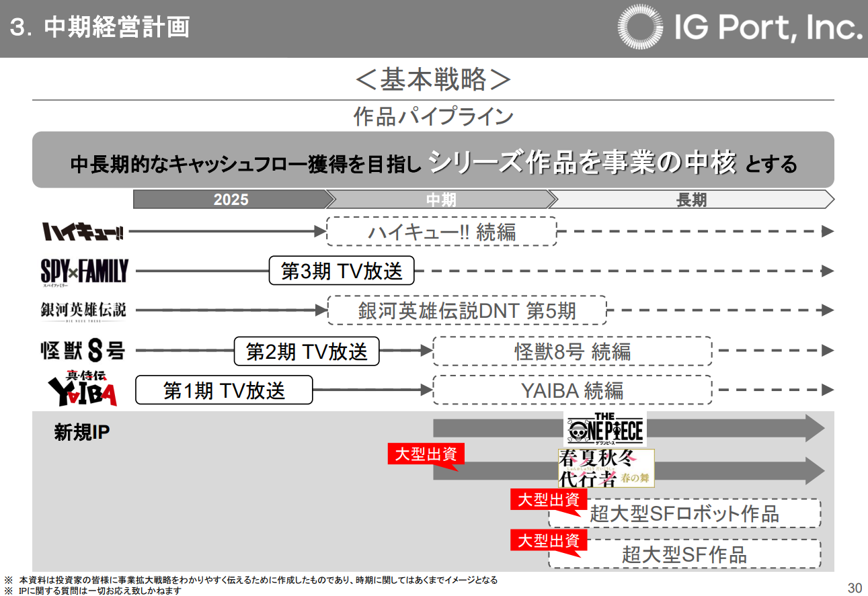Click the thick arrow head of THE ONE PIECE row
The height and width of the screenshot is (596, 868).
coord(815,429)
